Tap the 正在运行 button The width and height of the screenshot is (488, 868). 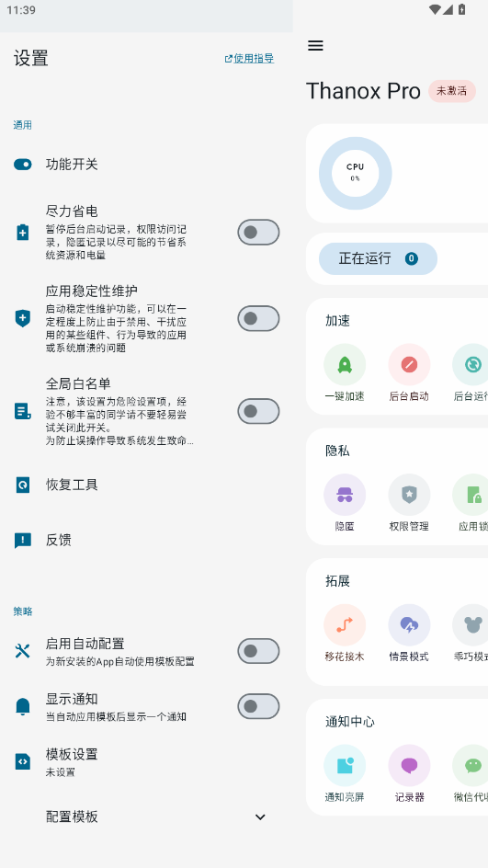tap(378, 258)
